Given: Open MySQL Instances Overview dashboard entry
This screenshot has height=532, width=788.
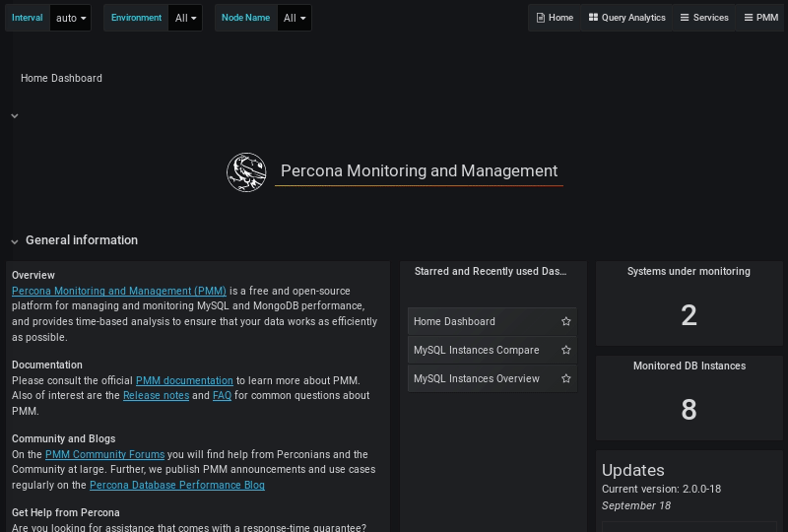Looking at the screenshot, I should 477,379.
